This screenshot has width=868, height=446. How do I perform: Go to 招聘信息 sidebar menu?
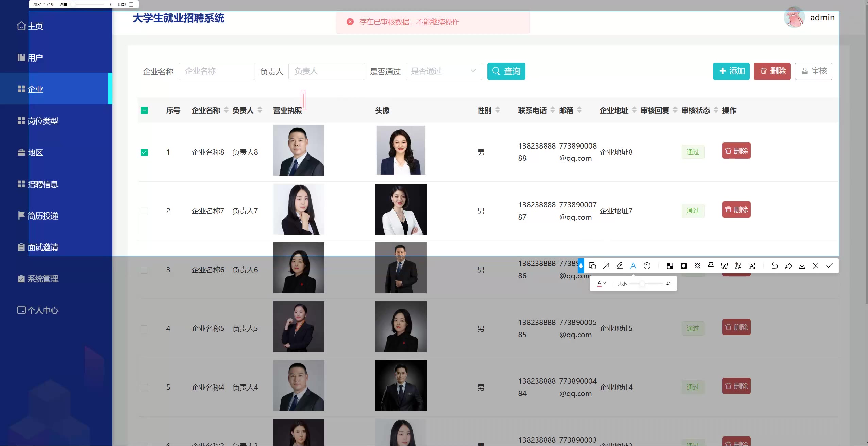tap(43, 184)
